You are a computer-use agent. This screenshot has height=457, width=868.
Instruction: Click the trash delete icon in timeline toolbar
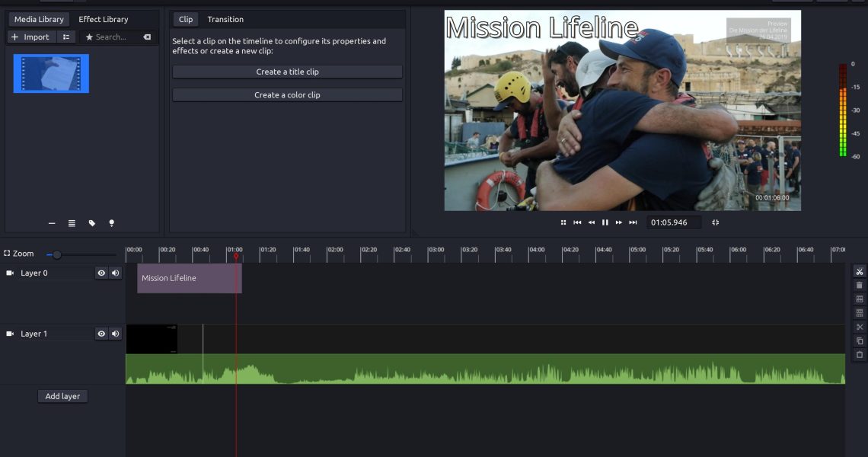(x=860, y=285)
